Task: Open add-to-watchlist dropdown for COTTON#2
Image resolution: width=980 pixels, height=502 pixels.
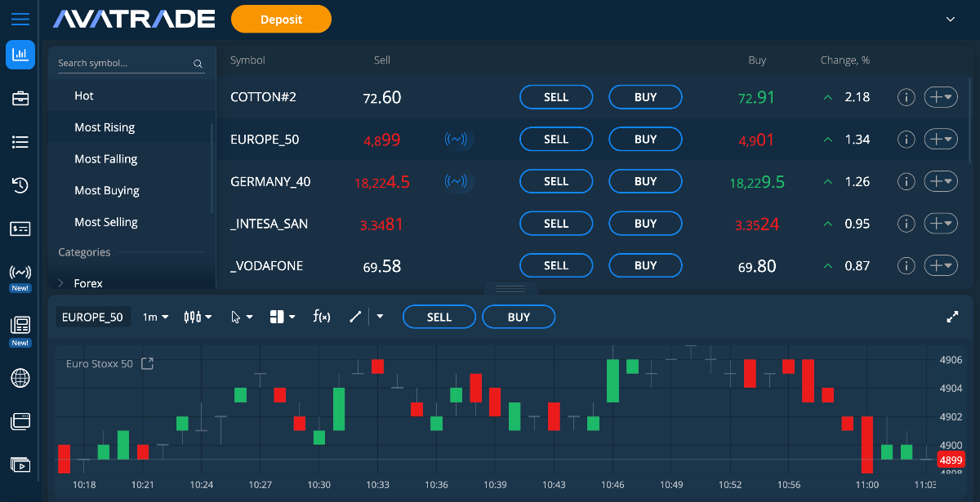Action: 940,97
